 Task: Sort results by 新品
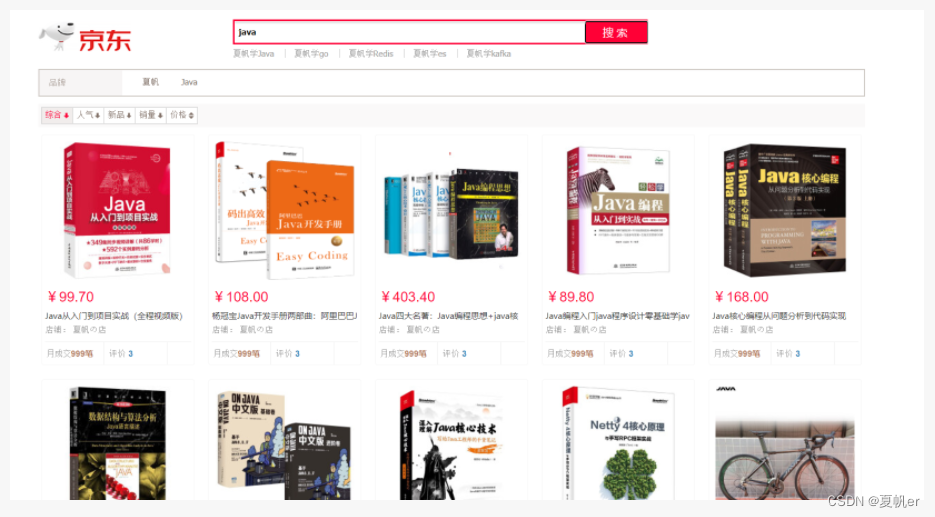pyautogui.click(x=119, y=115)
